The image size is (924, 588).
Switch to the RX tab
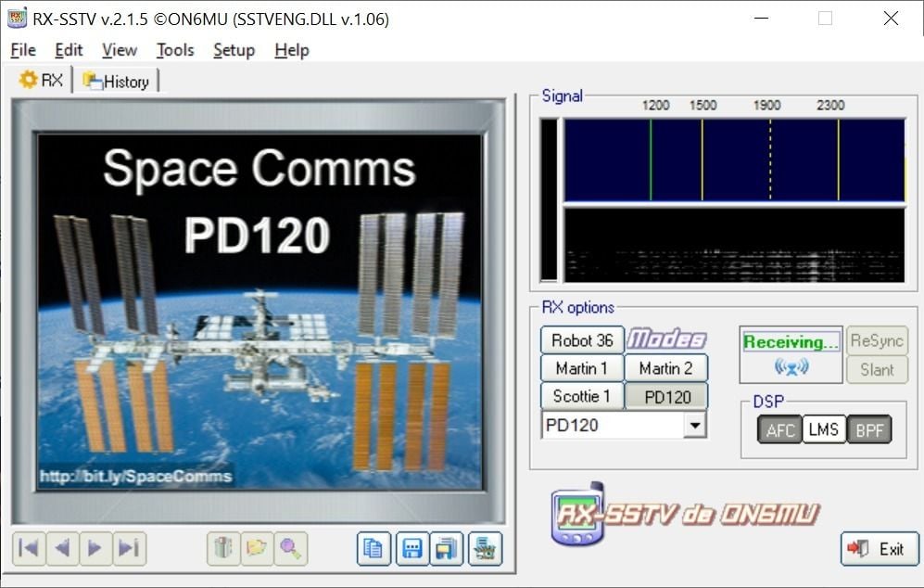pos(42,80)
